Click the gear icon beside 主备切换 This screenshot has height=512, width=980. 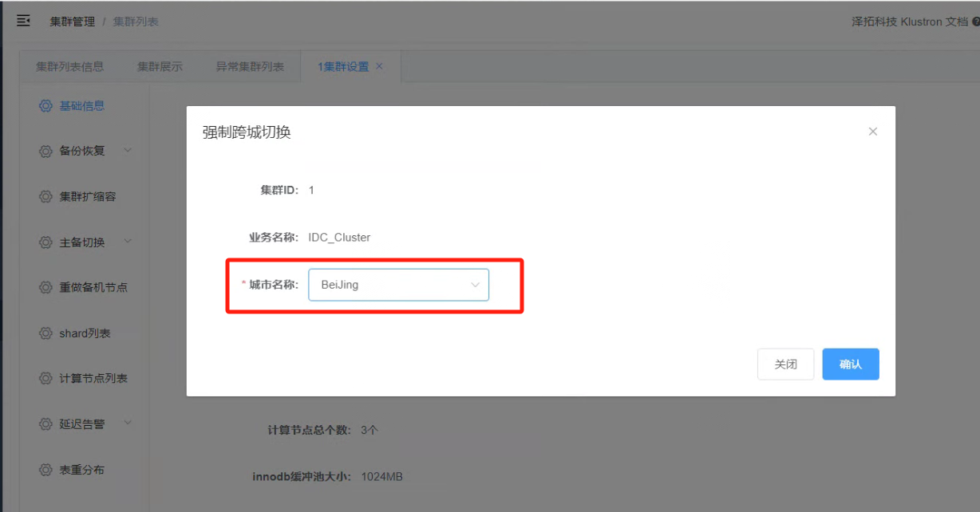click(x=45, y=242)
